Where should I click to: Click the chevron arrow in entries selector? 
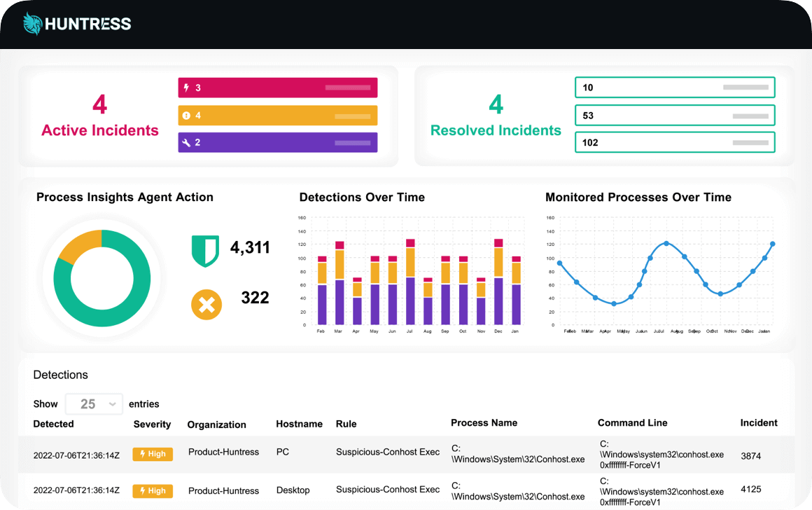pos(112,404)
